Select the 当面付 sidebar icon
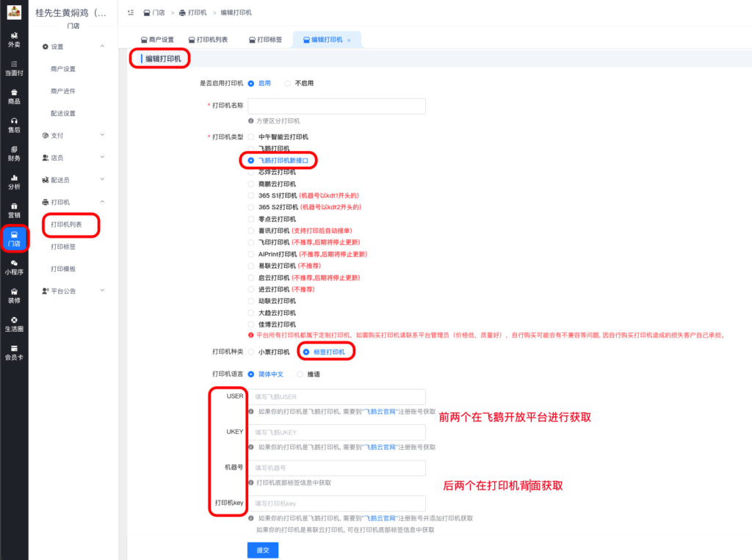The width and height of the screenshot is (752, 560). coord(14,68)
